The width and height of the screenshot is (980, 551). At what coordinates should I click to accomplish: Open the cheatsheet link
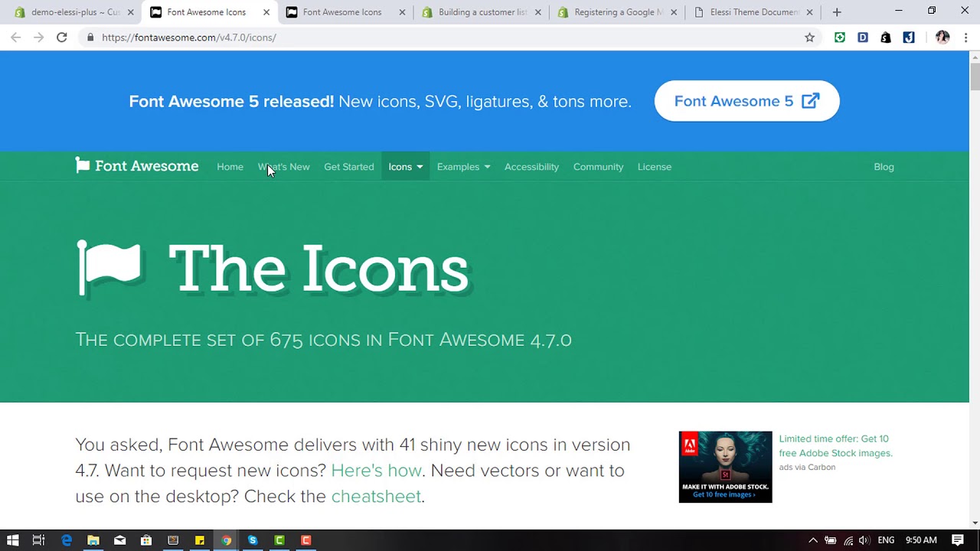click(x=376, y=497)
